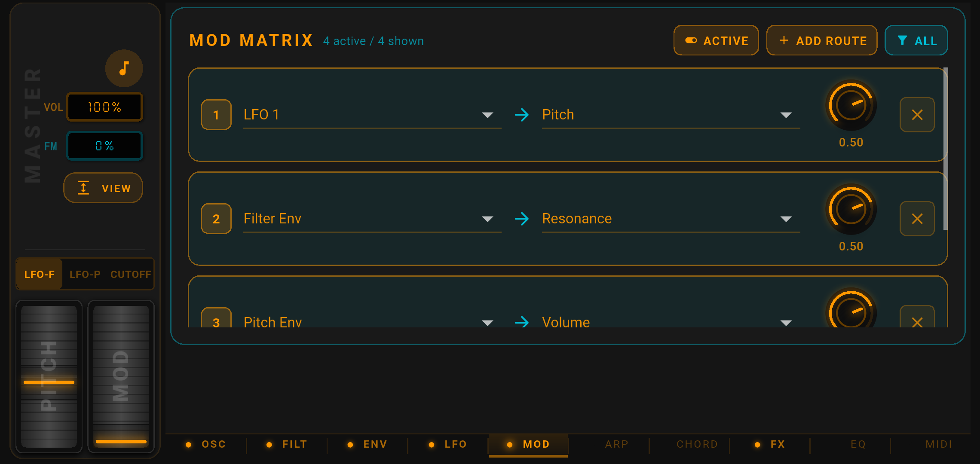This screenshot has width=980, height=464.
Task: Click the FM percentage input field
Action: pos(104,146)
